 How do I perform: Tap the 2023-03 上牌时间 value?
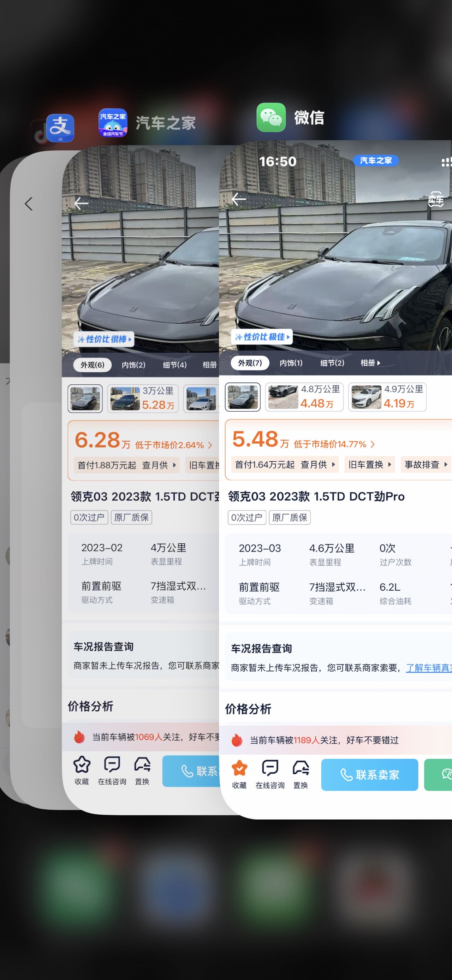tap(260, 548)
